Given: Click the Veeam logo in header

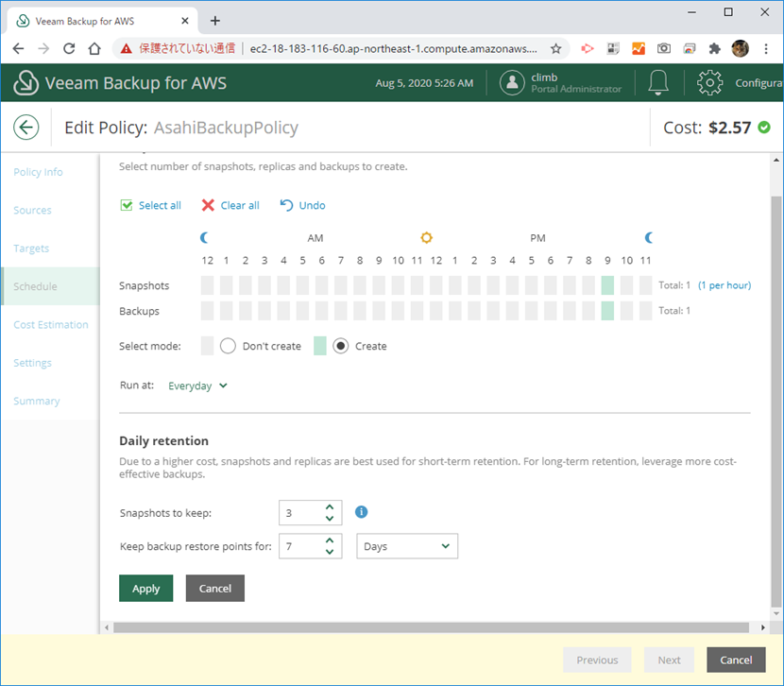Looking at the screenshot, I should [26, 82].
